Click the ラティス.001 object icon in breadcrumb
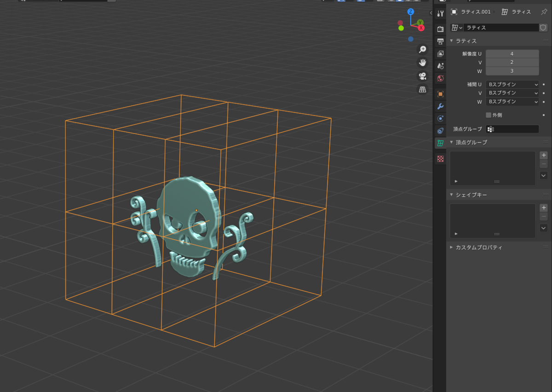This screenshot has height=392, width=552. pos(454,12)
